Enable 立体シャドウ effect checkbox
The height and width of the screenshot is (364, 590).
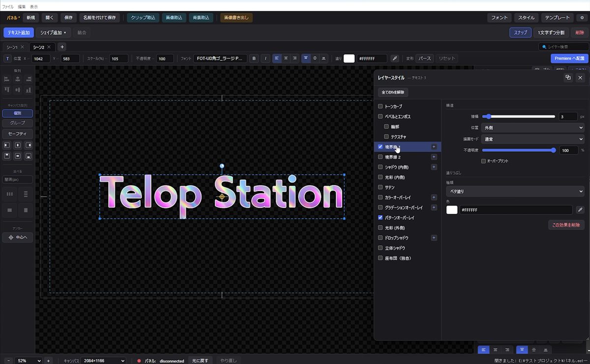tap(380, 248)
